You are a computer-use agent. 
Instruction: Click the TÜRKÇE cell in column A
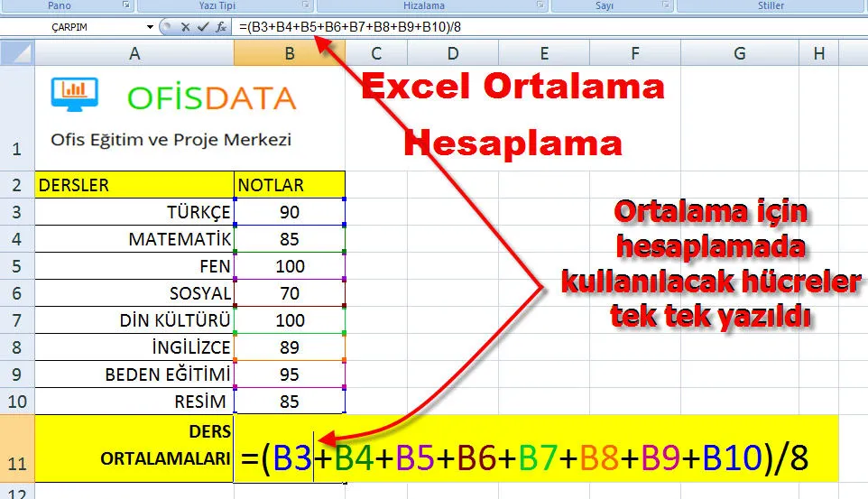pyautogui.click(x=134, y=212)
